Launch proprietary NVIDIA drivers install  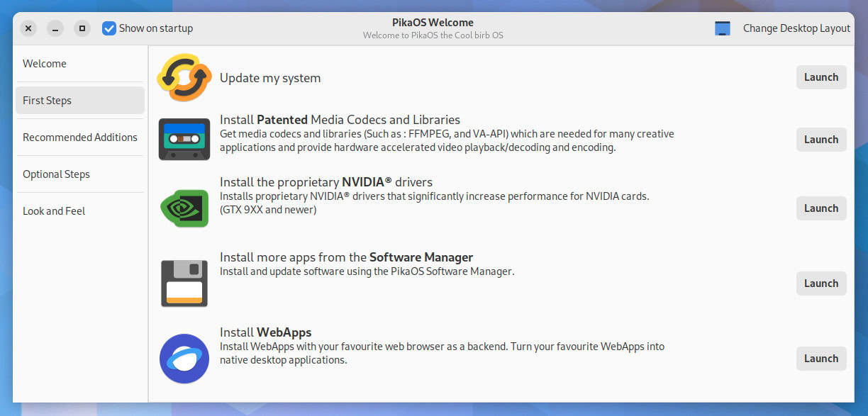[x=820, y=208]
